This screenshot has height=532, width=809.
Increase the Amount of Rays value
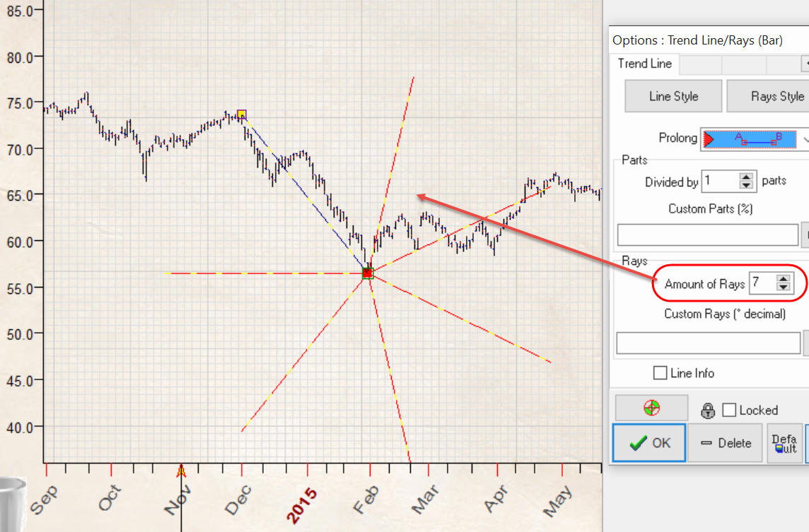pyautogui.click(x=784, y=279)
